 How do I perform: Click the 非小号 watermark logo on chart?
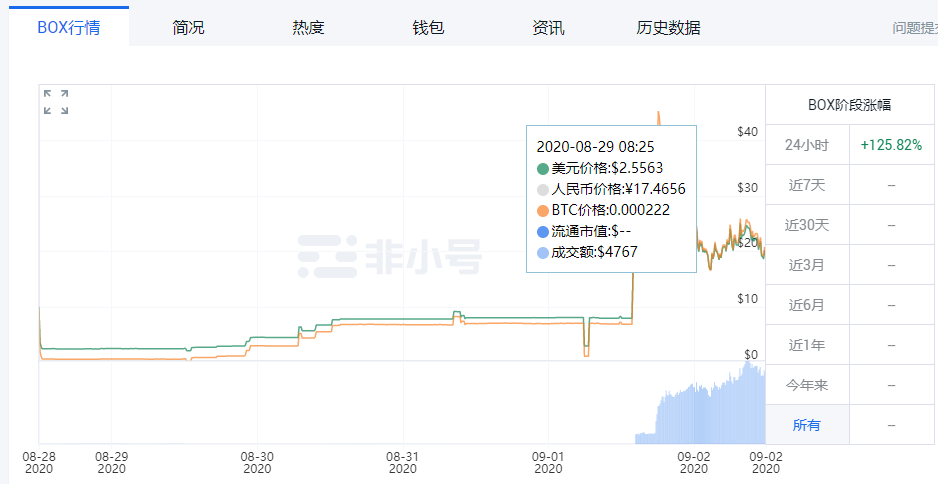pos(390,256)
